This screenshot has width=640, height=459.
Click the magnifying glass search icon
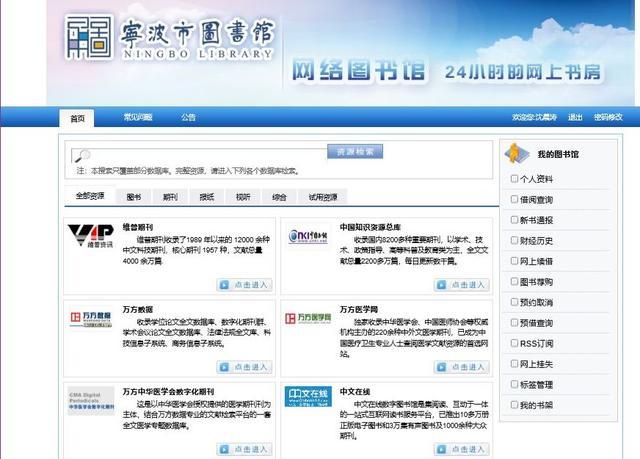82,155
